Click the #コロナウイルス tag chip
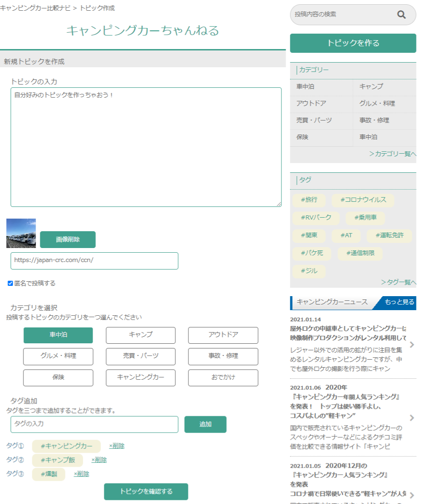423x504 pixels. (x=363, y=200)
